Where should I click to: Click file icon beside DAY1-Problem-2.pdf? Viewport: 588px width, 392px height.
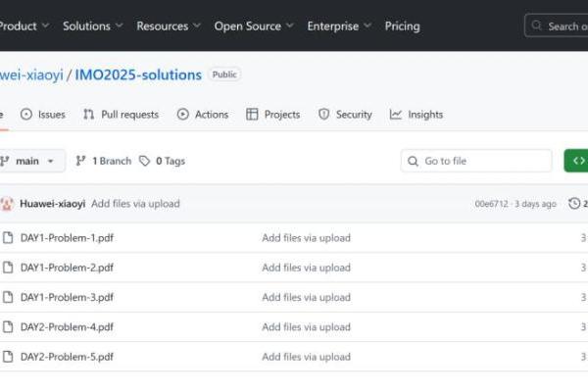(8, 268)
